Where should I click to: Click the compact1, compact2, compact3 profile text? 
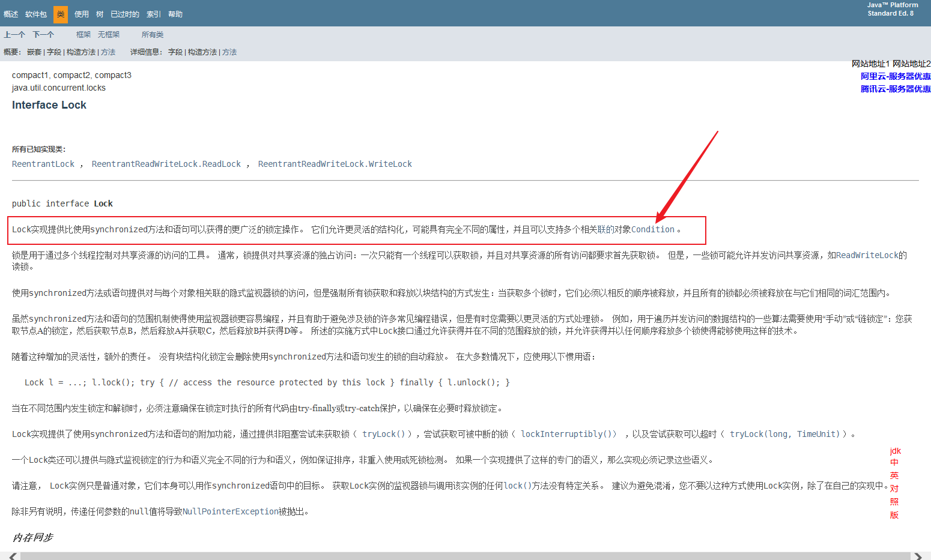(71, 75)
